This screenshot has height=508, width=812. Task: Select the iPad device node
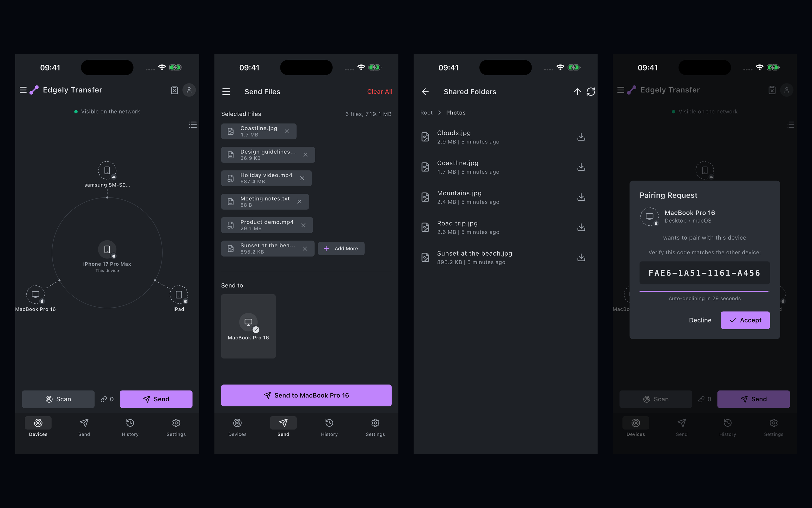click(179, 299)
